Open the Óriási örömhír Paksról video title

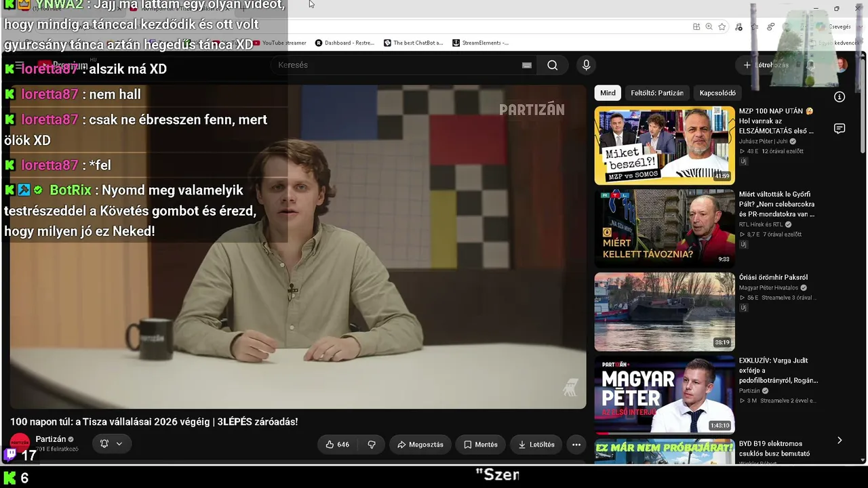click(x=773, y=277)
